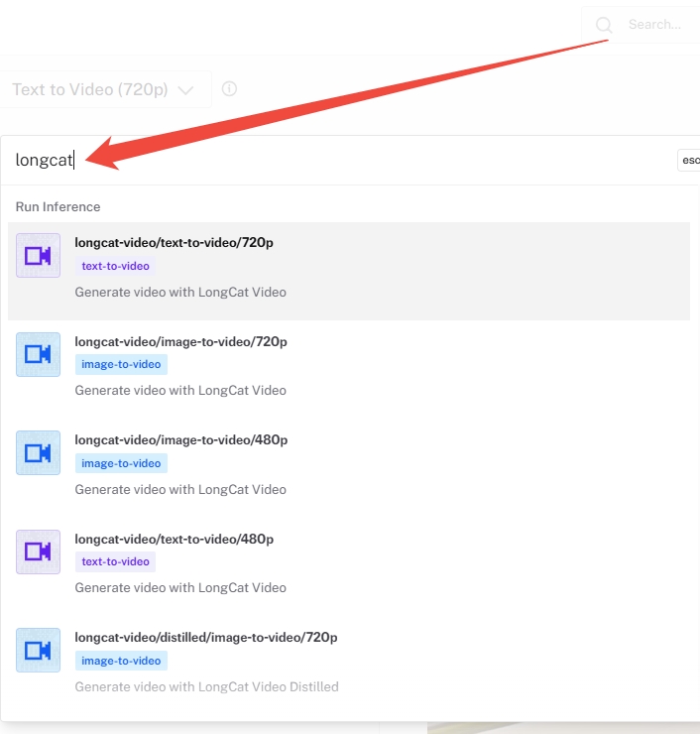Image resolution: width=700 pixels, height=734 pixels.
Task: Click the camera icon for distilled image-to-video/720p
Action: coord(38,651)
